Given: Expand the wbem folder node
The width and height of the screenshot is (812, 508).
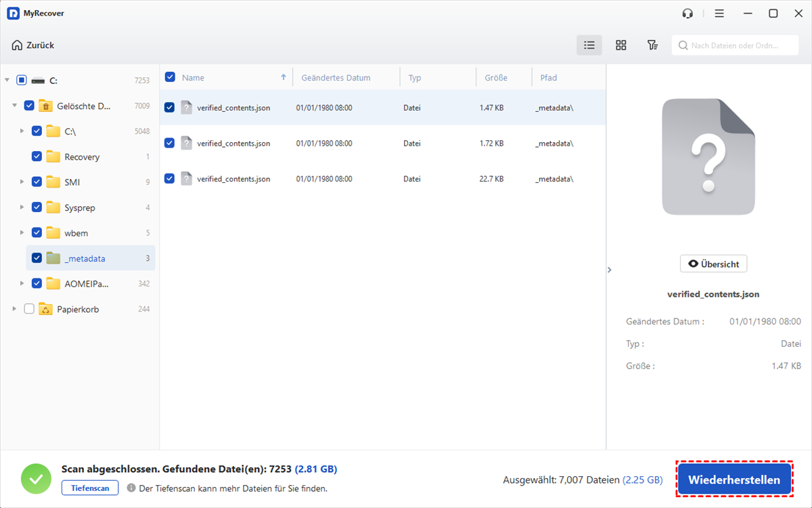Looking at the screenshot, I should coord(22,232).
